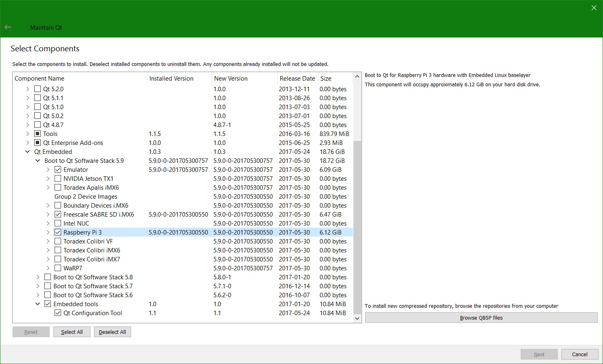Sort by the New Version column header

[245, 78]
